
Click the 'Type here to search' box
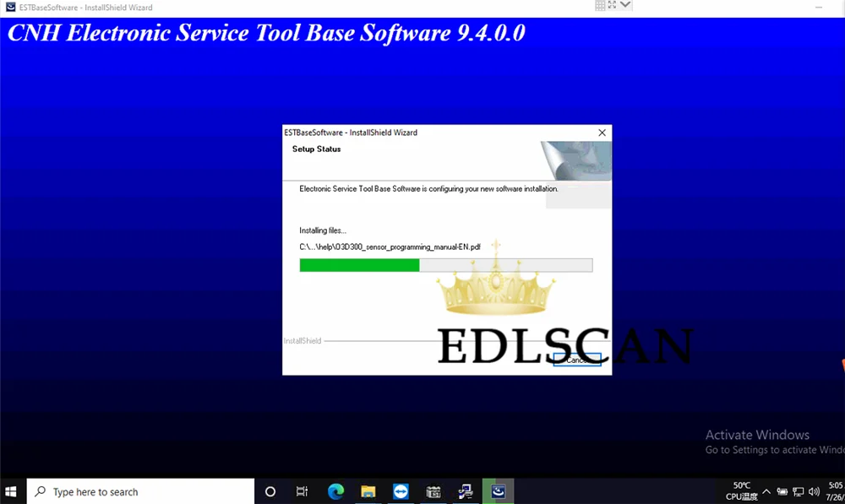(x=140, y=491)
